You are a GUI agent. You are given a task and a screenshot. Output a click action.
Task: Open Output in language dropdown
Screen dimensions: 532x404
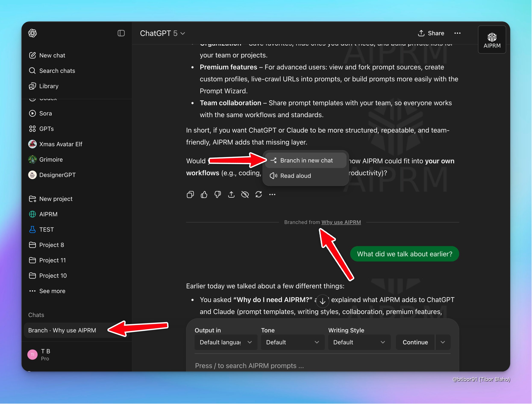226,342
